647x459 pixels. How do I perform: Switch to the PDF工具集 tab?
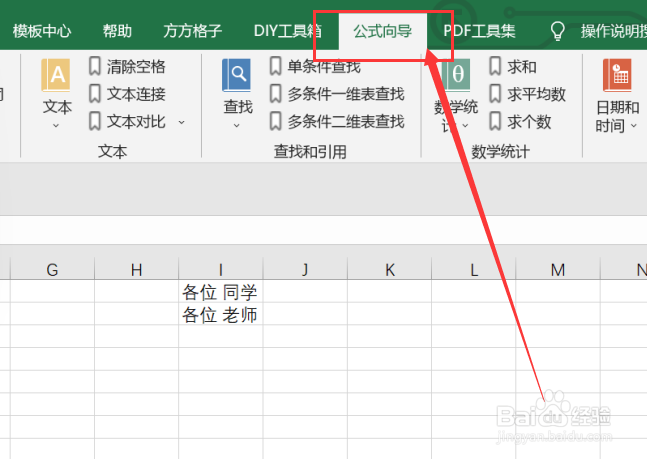tap(479, 31)
